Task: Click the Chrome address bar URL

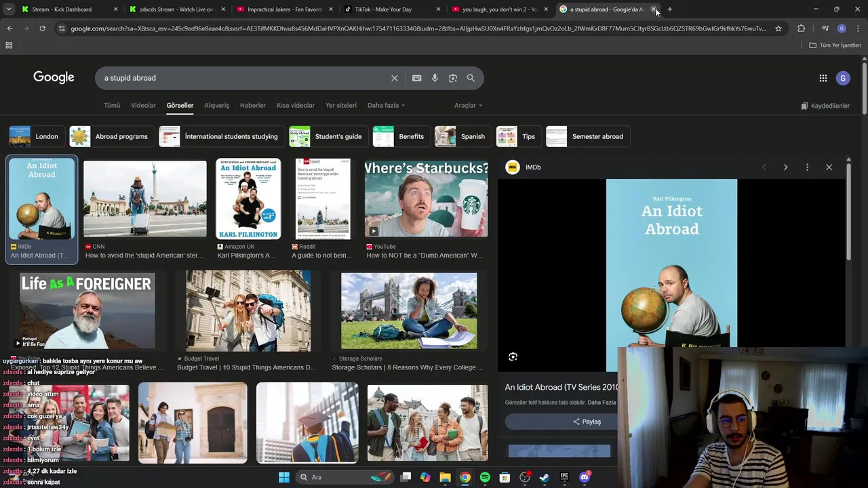Action: click(x=418, y=28)
